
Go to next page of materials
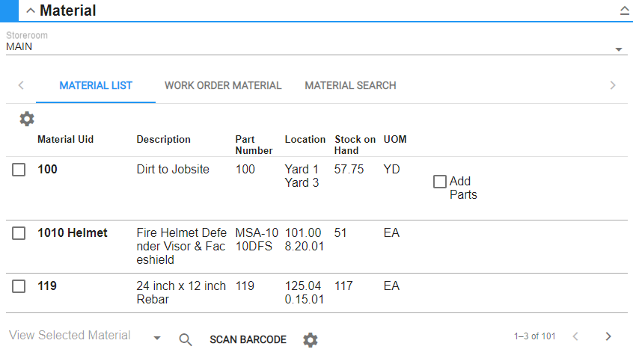tap(608, 336)
